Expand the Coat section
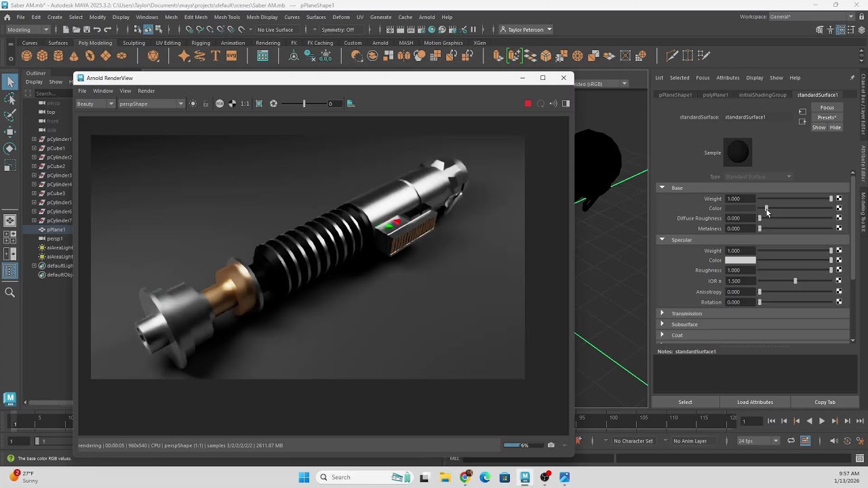The width and height of the screenshot is (868, 488). click(662, 335)
